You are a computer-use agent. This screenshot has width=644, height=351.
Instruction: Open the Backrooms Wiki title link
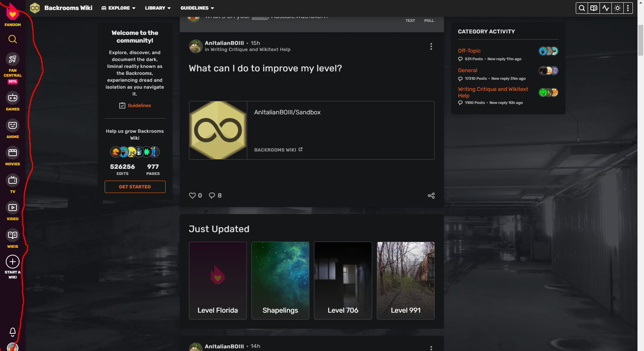tap(68, 8)
